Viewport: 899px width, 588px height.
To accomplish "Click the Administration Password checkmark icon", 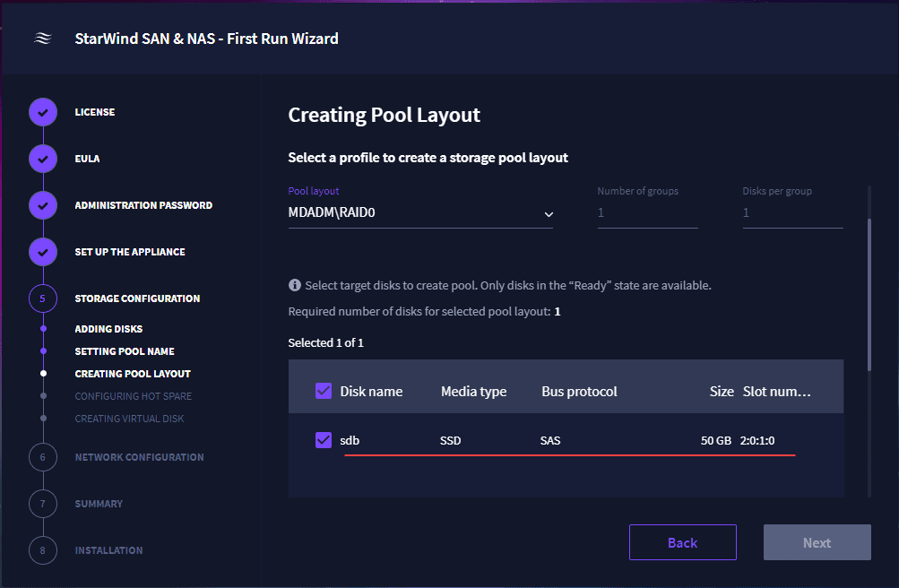I will [x=43, y=205].
